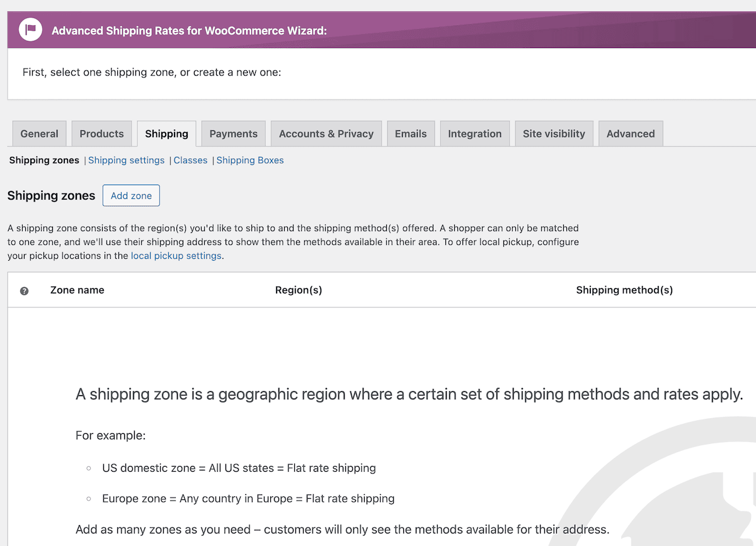
Task: Click the Shipping zones heading
Action: tap(51, 196)
